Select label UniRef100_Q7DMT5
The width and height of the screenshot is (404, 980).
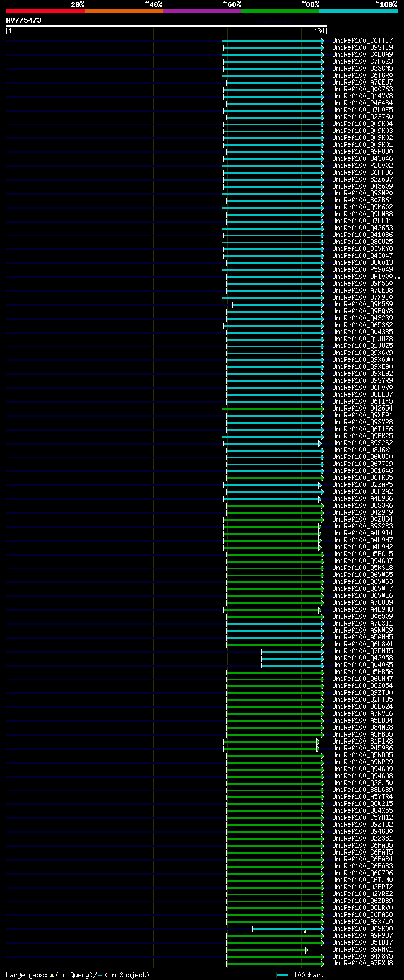(362, 651)
